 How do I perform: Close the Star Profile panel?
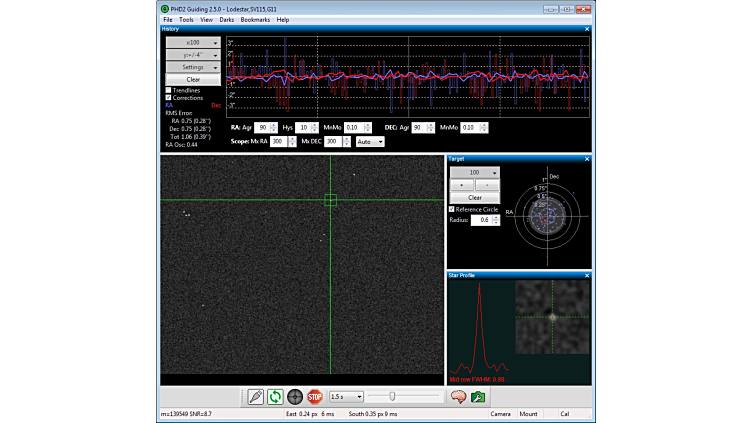[587, 275]
